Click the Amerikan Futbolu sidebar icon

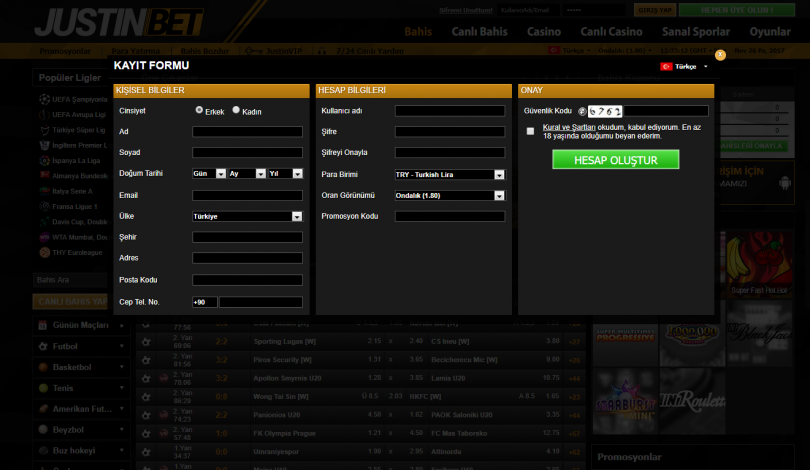(43, 409)
